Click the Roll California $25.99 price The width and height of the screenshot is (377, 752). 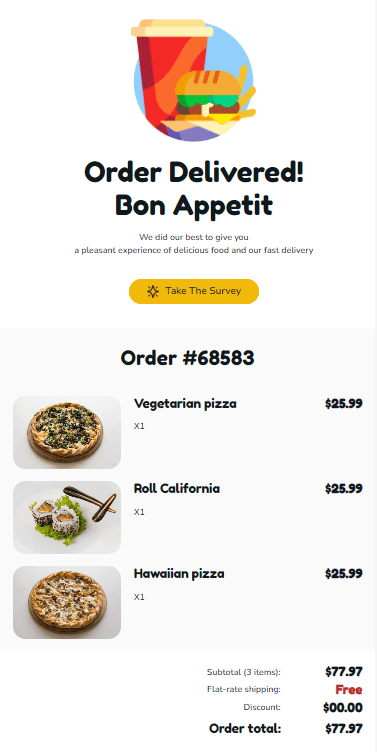click(343, 489)
